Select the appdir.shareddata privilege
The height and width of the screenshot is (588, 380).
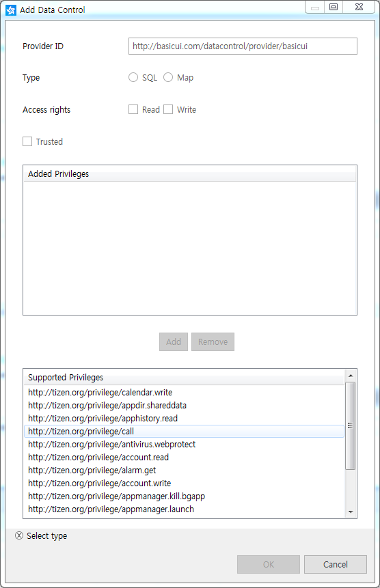click(x=184, y=406)
